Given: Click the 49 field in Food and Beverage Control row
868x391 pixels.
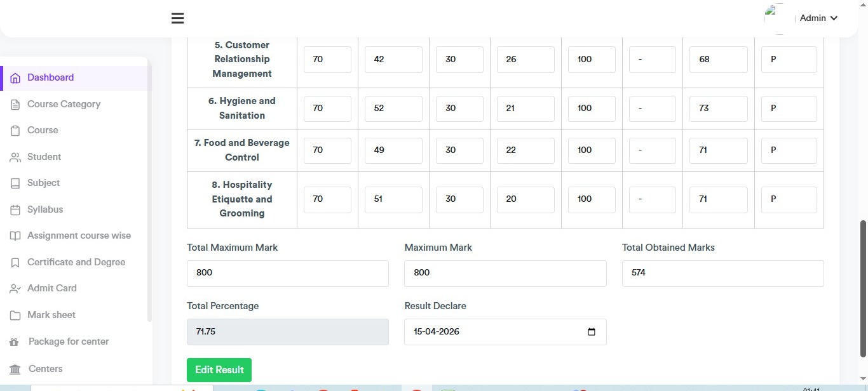Looking at the screenshot, I should point(393,150).
